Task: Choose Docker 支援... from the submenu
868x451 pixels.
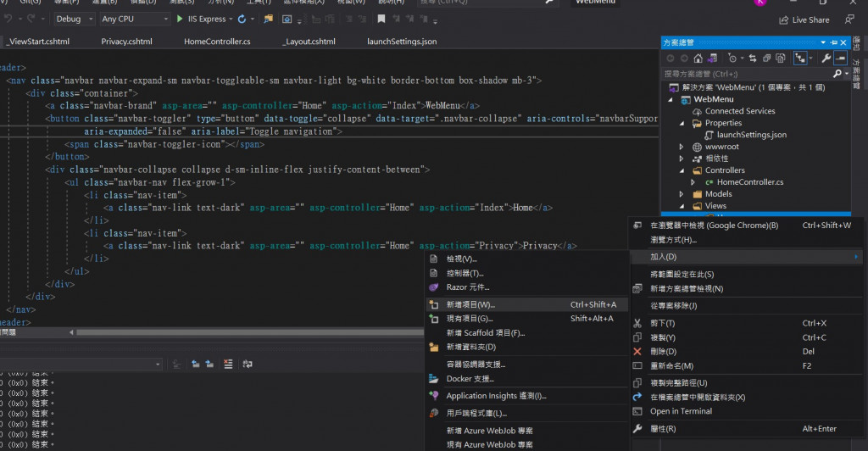Action: 527,378
